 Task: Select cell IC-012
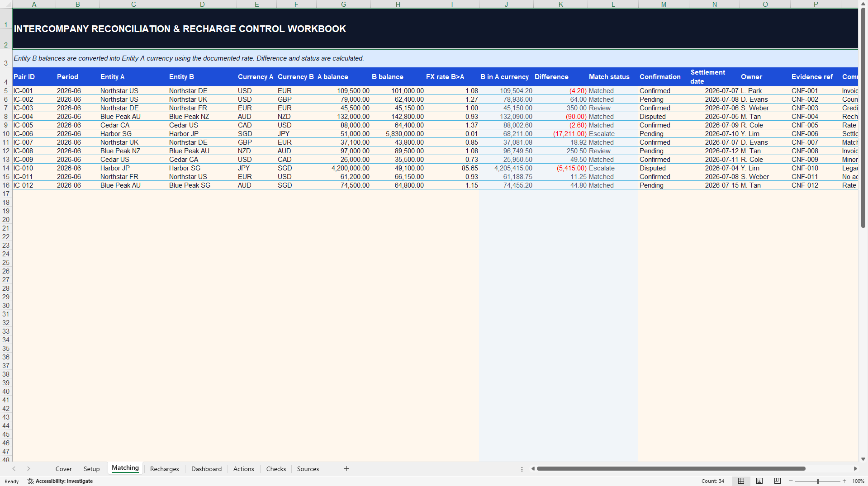point(34,185)
